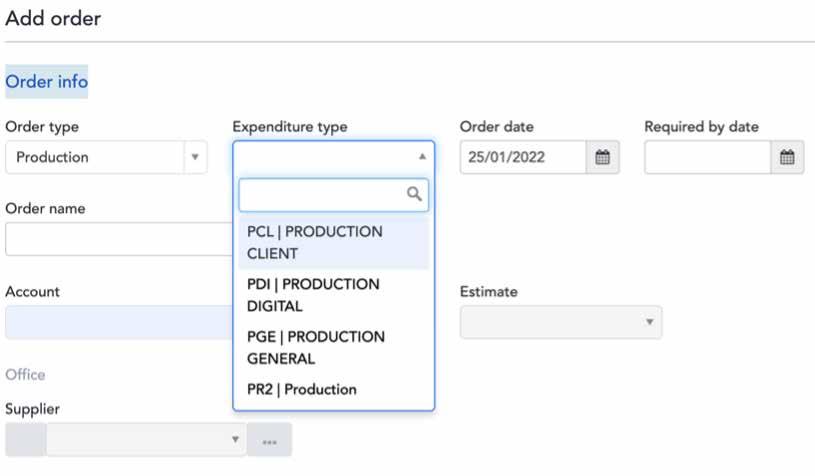Click the Account input field

pos(118,322)
